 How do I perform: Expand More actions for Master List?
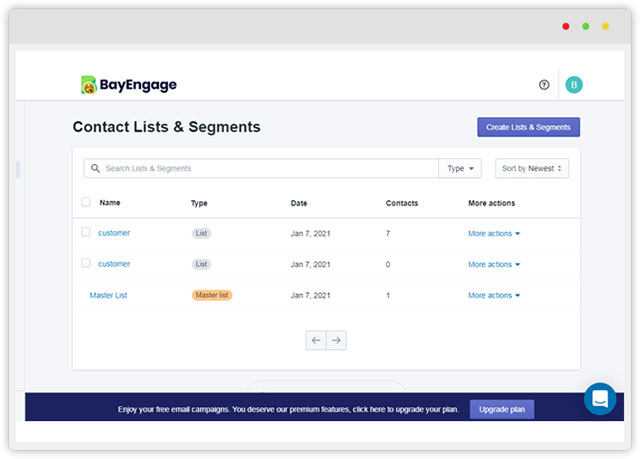[494, 295]
